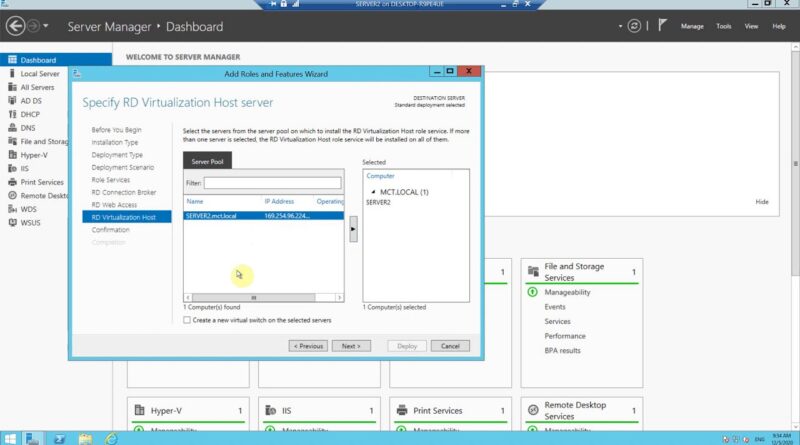The image size is (800, 445).
Task: Click the Previous button
Action: point(308,346)
